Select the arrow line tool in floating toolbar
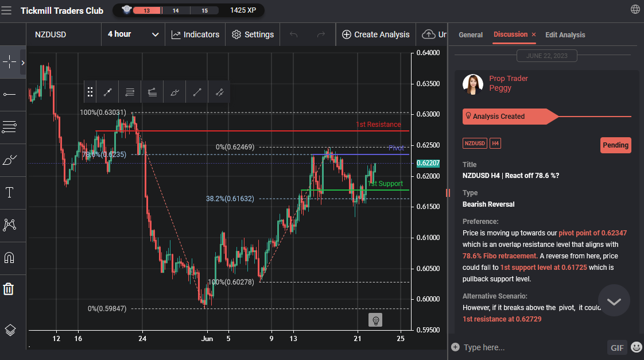Screen dimensions: 644x360 pyautogui.click(x=107, y=92)
